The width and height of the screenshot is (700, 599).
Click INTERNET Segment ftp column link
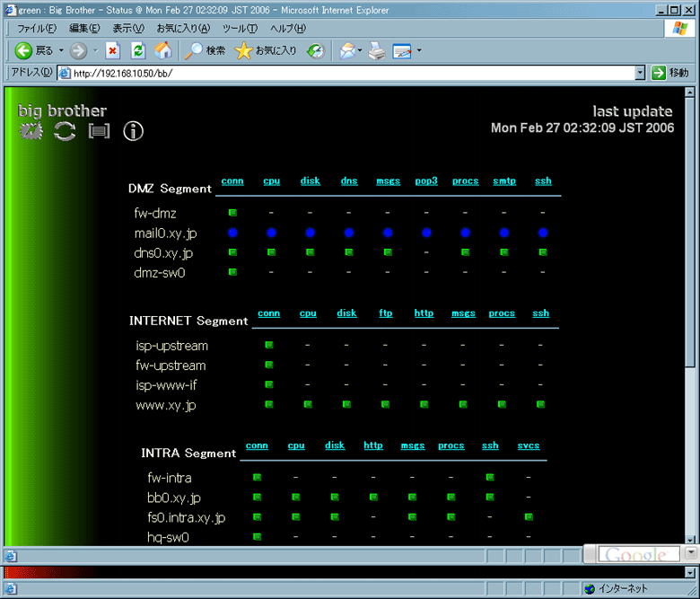386,313
